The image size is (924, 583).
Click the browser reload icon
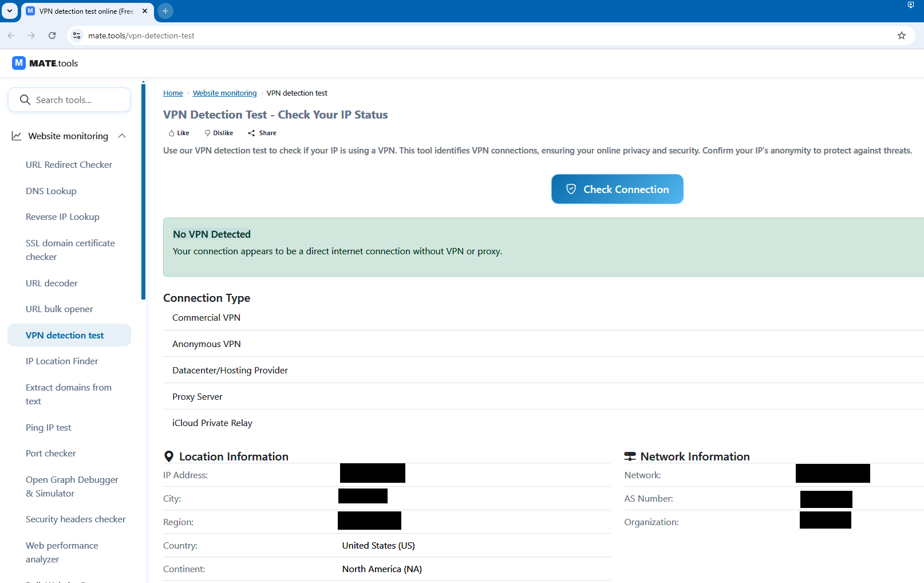tap(52, 36)
